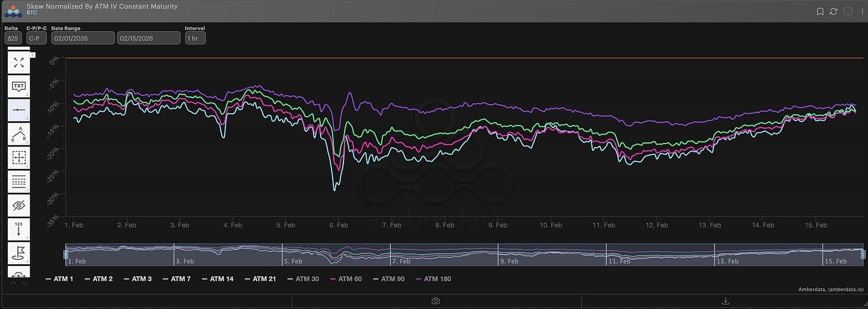Grab the right navigator range handle
Viewport: 868px width, 309px height.
863,255
